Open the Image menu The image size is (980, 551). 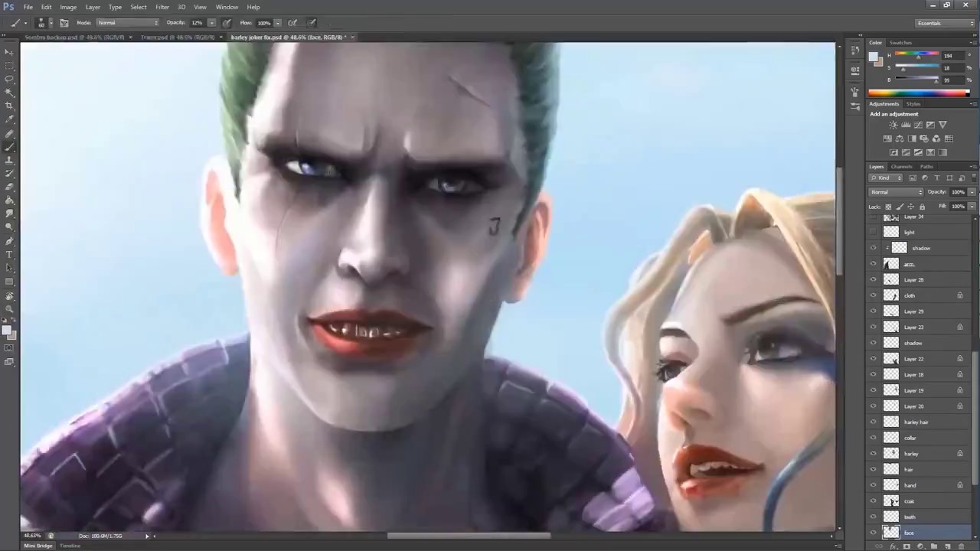click(x=68, y=7)
